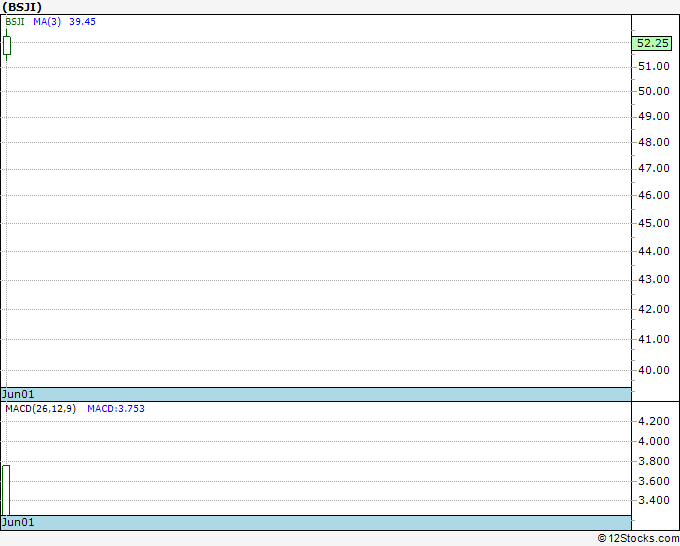Click the 40.00 price axis label
The image size is (680, 546).
(x=654, y=370)
